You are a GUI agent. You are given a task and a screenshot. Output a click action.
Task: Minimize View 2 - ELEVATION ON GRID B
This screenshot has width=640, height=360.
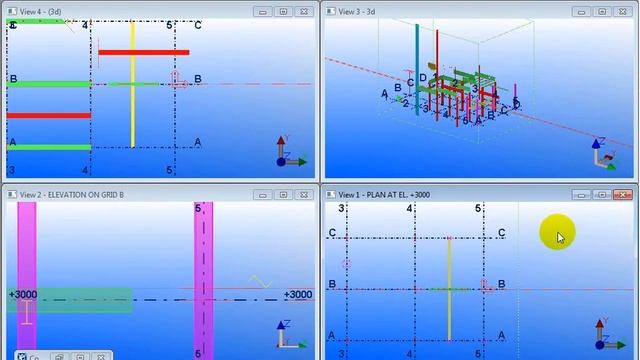(262, 195)
